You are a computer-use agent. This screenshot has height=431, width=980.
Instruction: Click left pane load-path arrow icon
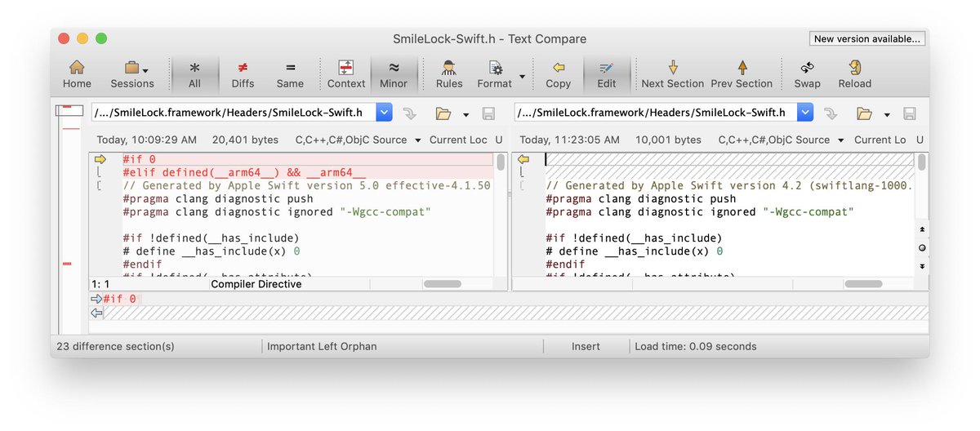[411, 113]
